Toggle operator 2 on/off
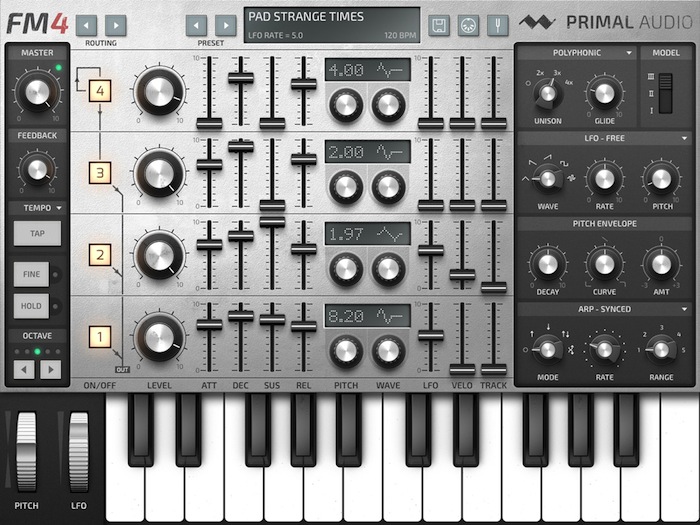700x525 pixels. [x=100, y=255]
